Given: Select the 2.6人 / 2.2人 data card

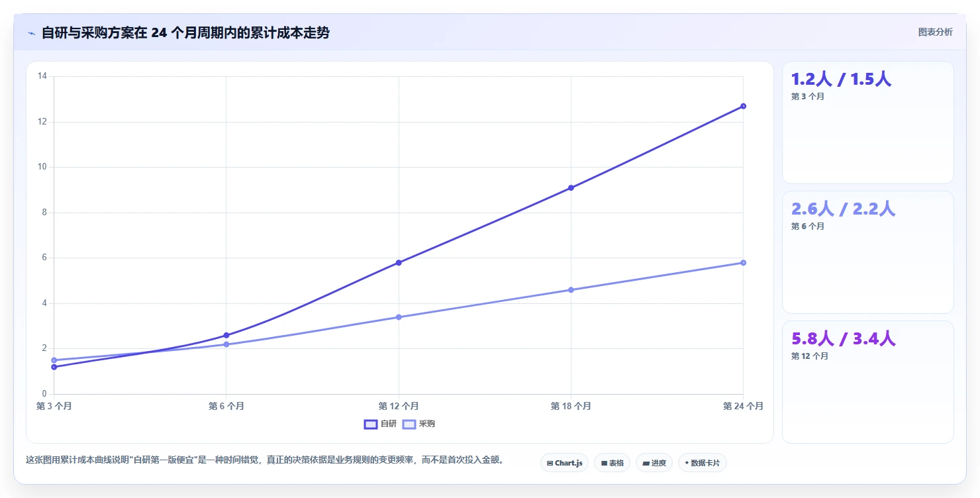Looking at the screenshot, I should (x=868, y=252).
